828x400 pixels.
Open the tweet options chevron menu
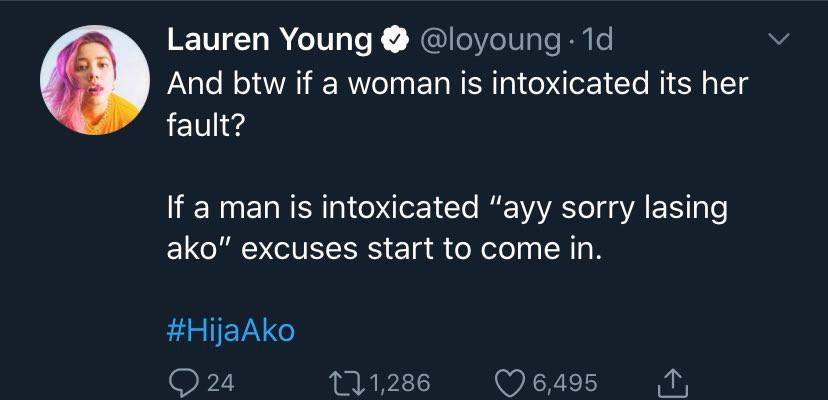tap(777, 40)
